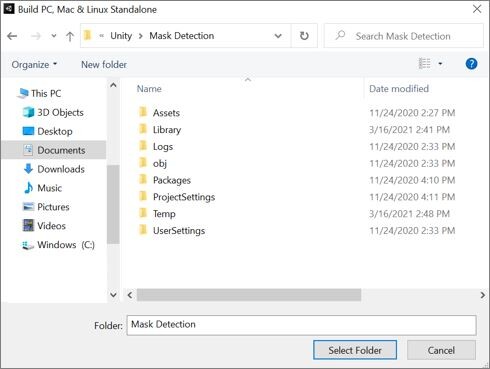
Task: Click the horizontal scrollbar right arrow
Action: [x=482, y=295]
